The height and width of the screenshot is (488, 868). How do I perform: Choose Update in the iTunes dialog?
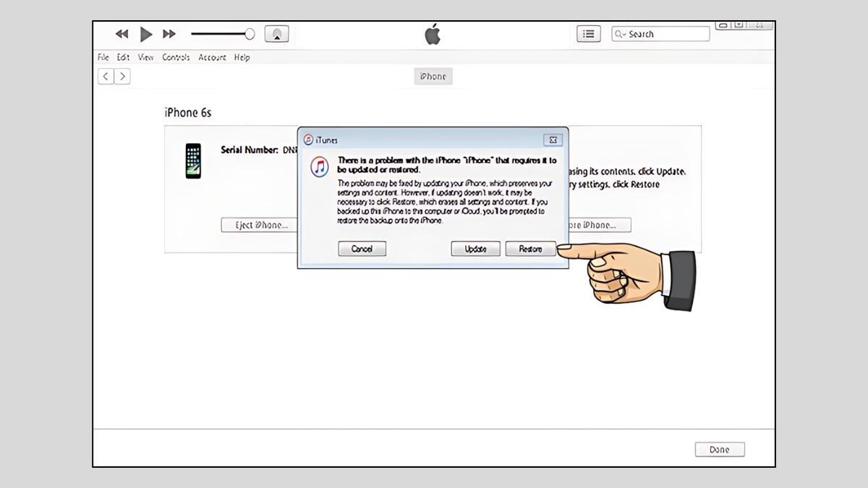click(475, 249)
